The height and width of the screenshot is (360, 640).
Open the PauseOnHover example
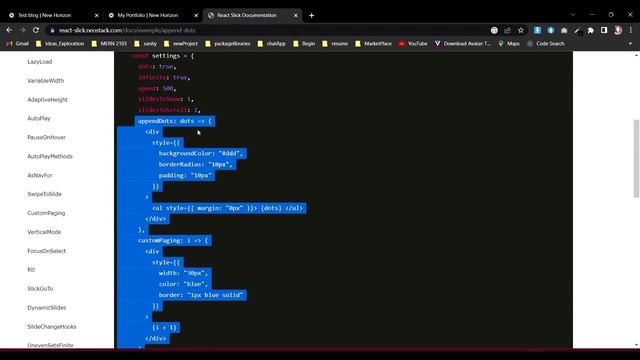(x=47, y=138)
